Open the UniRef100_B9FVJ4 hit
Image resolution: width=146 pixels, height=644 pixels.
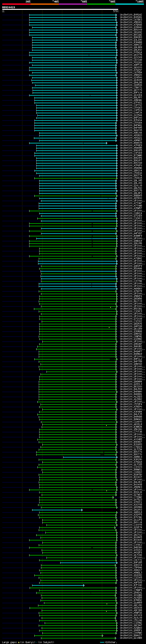131,93
